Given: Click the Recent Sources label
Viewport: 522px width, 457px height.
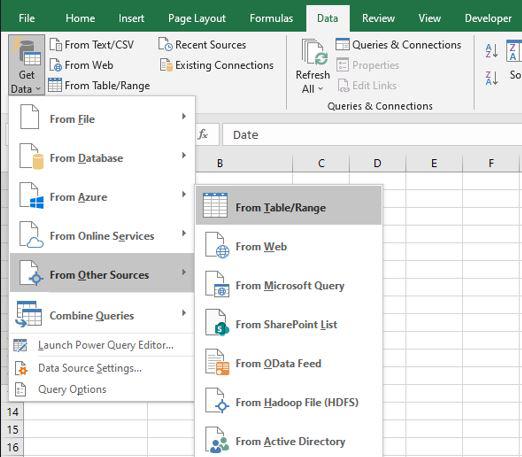Looking at the screenshot, I should tap(211, 45).
